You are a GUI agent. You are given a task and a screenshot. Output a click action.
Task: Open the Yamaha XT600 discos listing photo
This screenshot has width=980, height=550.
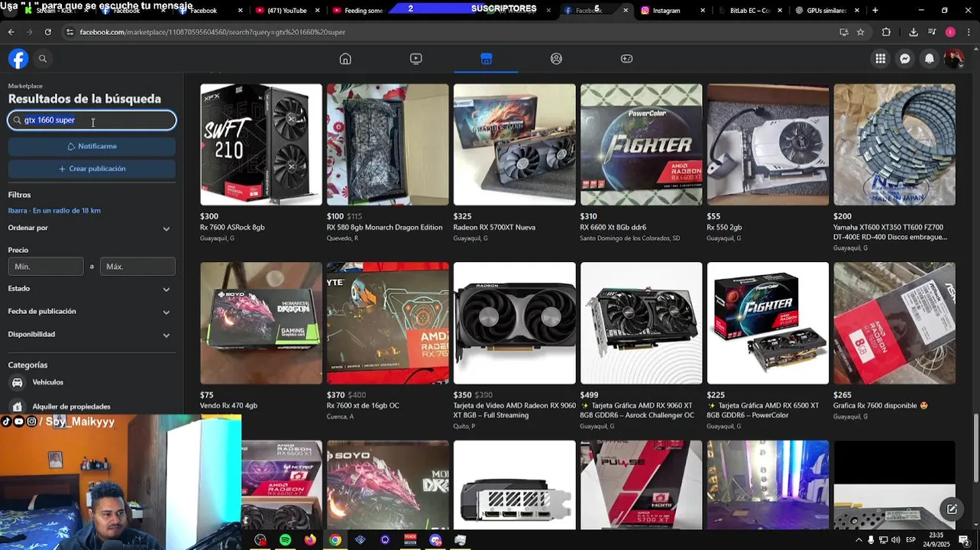(x=894, y=144)
